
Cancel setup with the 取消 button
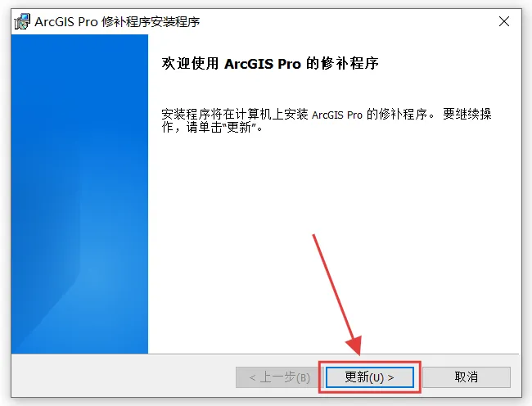tap(467, 377)
